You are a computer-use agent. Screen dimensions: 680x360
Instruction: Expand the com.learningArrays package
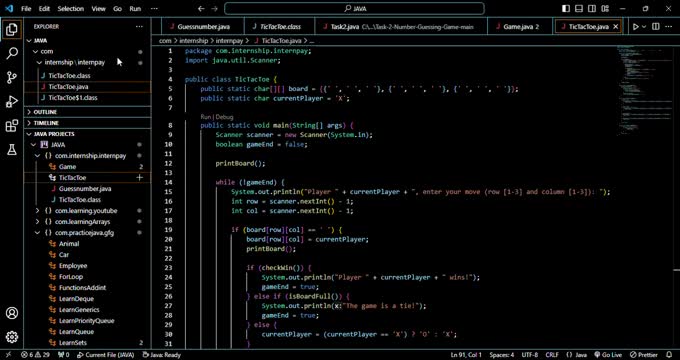[37, 222]
